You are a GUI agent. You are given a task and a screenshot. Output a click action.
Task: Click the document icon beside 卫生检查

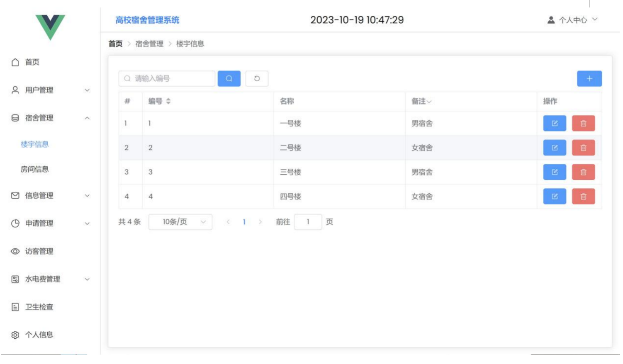coord(15,307)
